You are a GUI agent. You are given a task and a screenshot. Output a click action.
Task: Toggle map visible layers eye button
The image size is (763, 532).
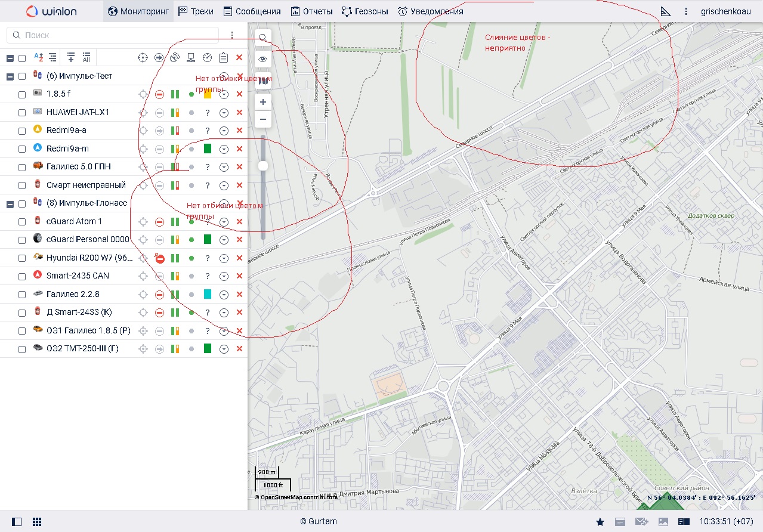263,59
